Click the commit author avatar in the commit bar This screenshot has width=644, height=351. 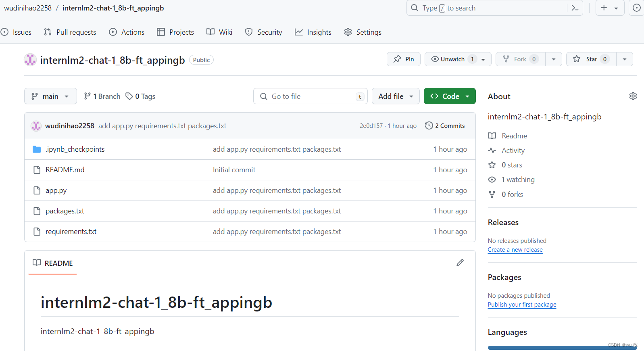[36, 126]
